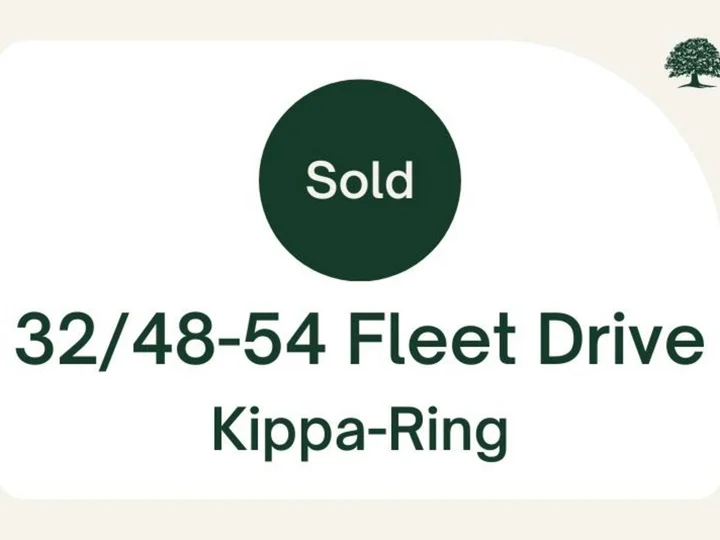The image size is (720, 540).
Task: Click empty white card area left of Sold circle
Action: (x=130, y=180)
